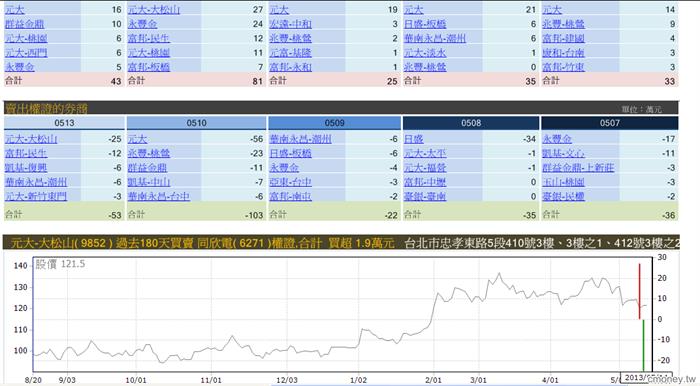Open the 凱基-復興 broker link
The image size is (700, 386).
(x=26, y=168)
